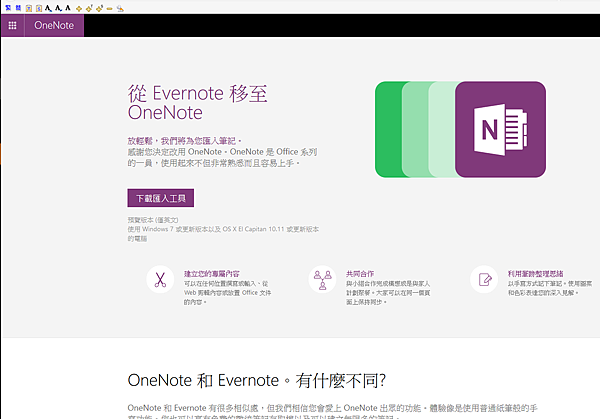
Task: Click the purple OneNote logo graphic
Action: pyautogui.click(x=501, y=129)
